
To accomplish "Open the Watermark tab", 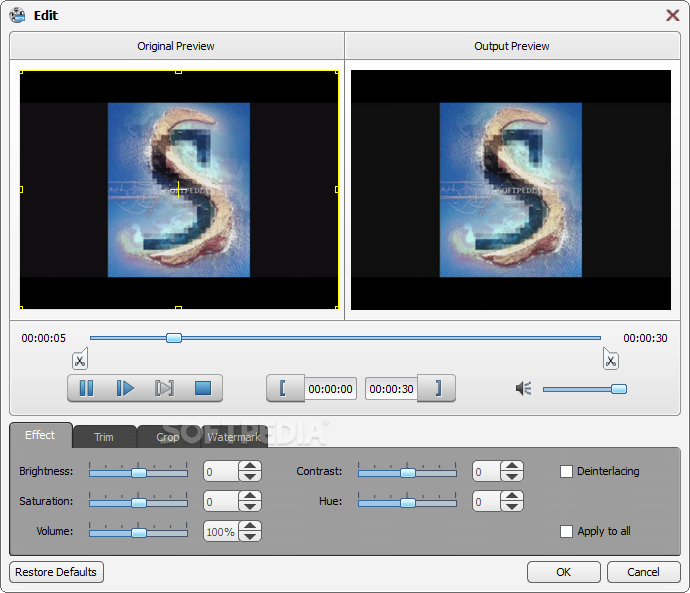I will click(x=234, y=437).
